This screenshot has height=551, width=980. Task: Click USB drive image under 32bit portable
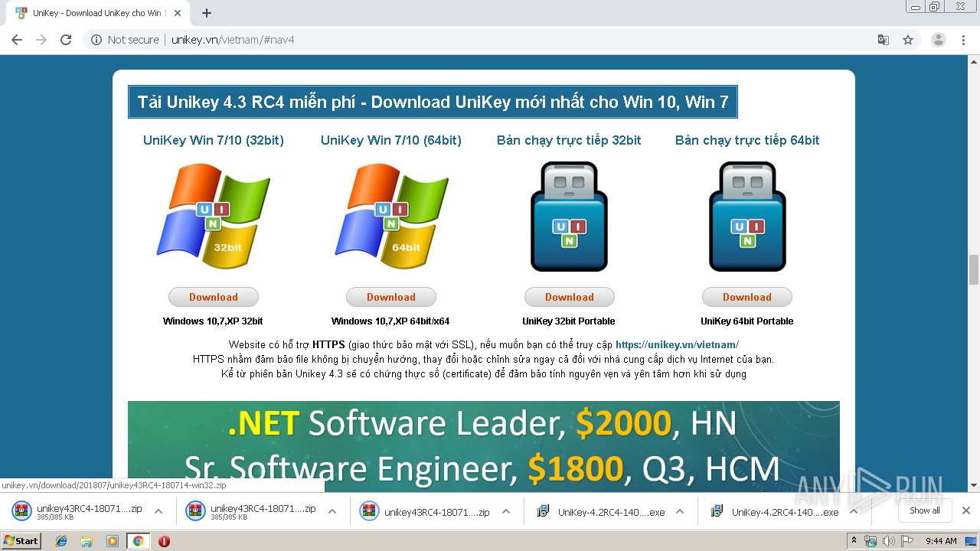pos(569,217)
